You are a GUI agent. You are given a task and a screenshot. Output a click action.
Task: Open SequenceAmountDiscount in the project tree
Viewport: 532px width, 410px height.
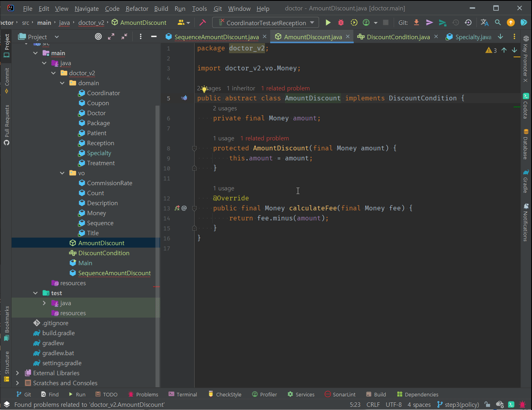[114, 273]
